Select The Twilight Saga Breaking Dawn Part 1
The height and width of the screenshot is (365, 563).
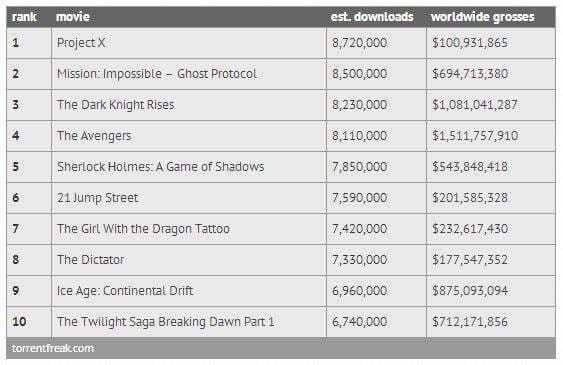[166, 322]
